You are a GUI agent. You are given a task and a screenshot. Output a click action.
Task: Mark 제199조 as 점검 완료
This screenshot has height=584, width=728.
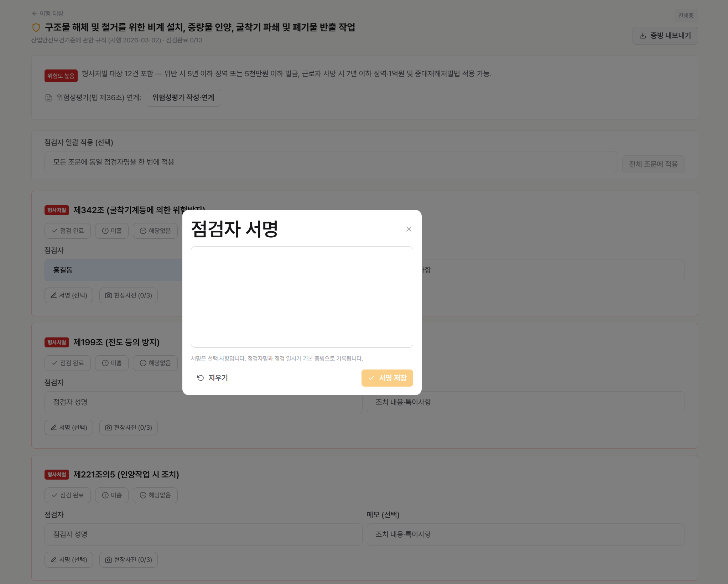[x=68, y=363]
